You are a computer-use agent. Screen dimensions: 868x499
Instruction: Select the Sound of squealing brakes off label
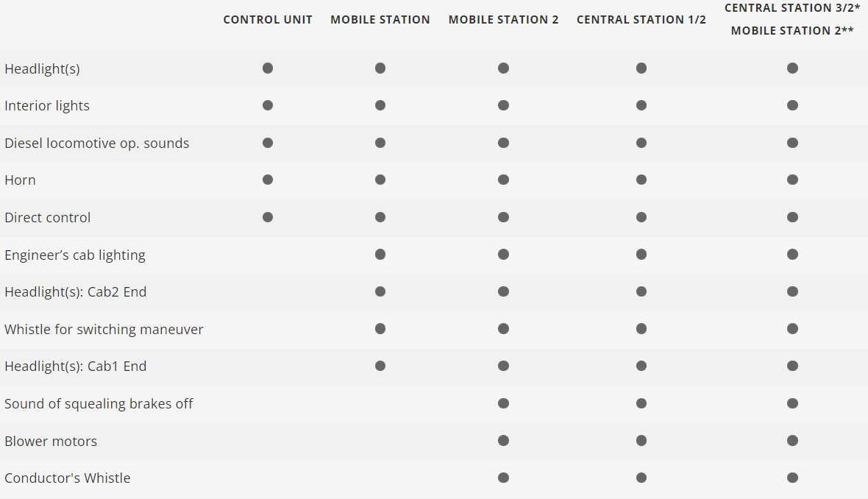[x=99, y=404]
